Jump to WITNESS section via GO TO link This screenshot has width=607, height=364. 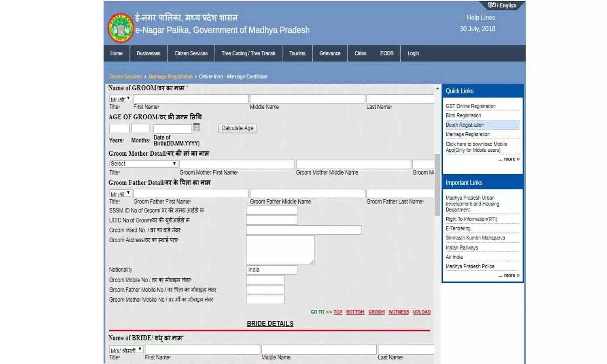[x=398, y=312]
